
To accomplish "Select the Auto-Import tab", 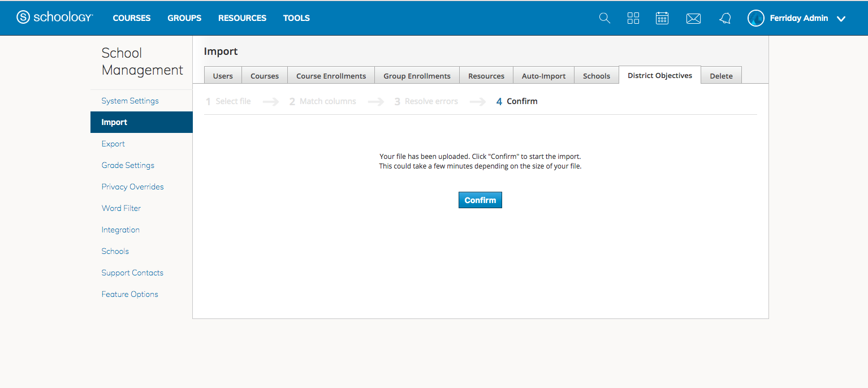I will 543,76.
